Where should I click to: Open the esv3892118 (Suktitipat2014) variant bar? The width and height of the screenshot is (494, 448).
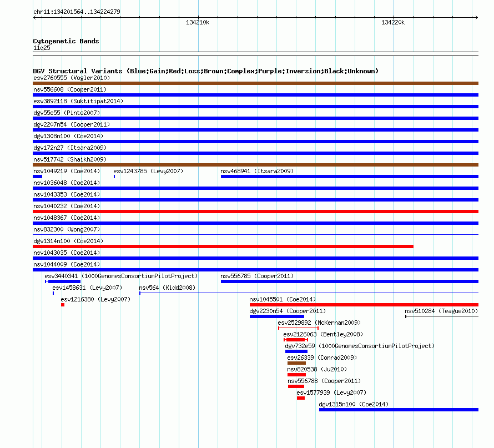(x=255, y=107)
